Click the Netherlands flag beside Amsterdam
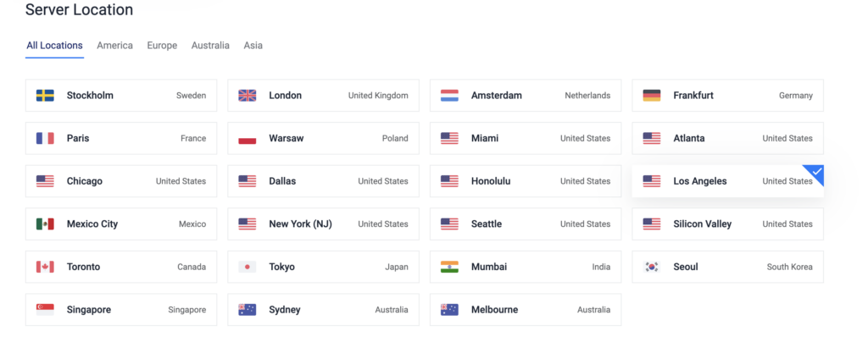The image size is (868, 348). (449, 96)
